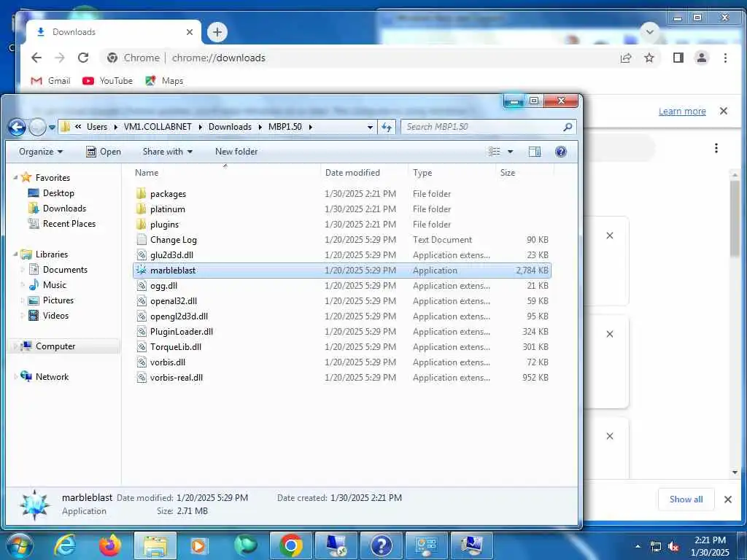Viewport: 747px width, 560px height.
Task: Click the Explorer forward arrow button
Action: pos(37,127)
